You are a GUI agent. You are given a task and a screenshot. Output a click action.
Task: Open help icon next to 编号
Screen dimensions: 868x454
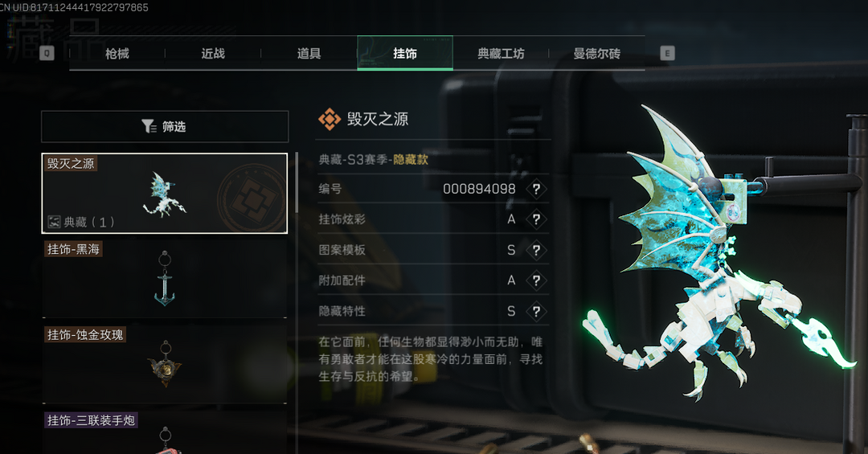pyautogui.click(x=536, y=189)
